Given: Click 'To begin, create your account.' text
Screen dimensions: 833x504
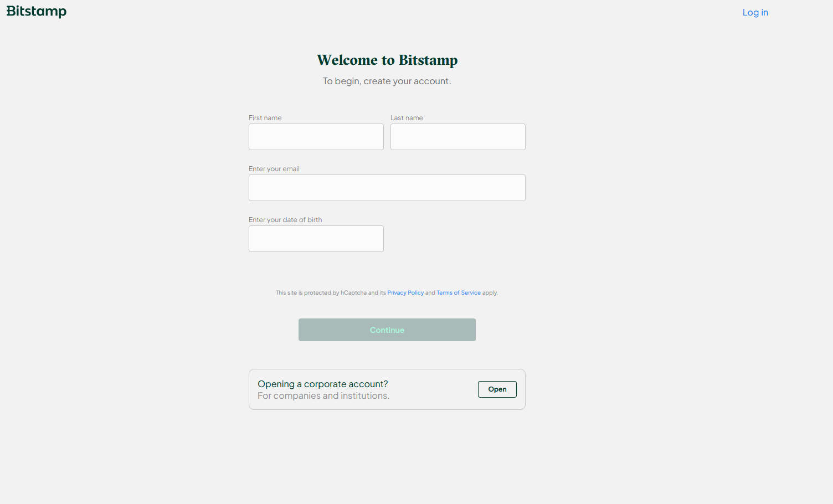Looking at the screenshot, I should click(387, 81).
